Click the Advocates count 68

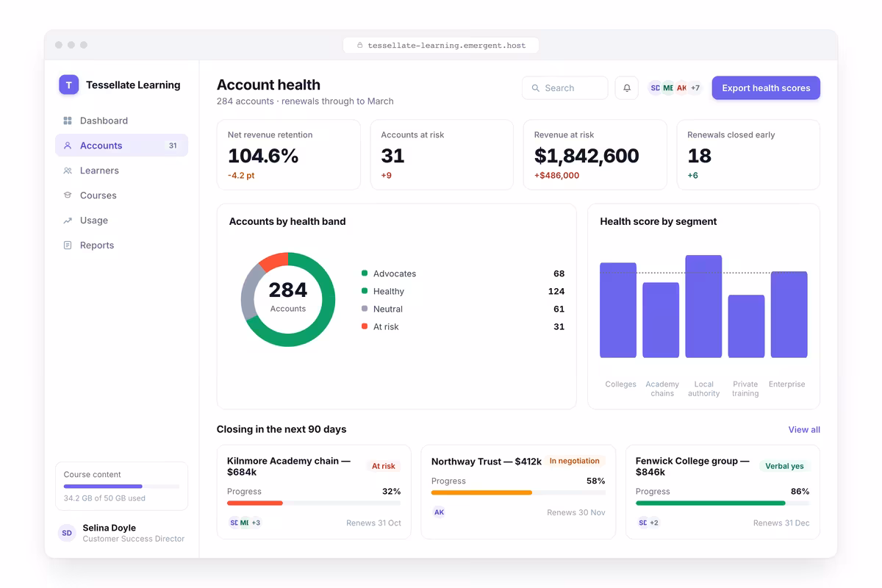click(559, 273)
